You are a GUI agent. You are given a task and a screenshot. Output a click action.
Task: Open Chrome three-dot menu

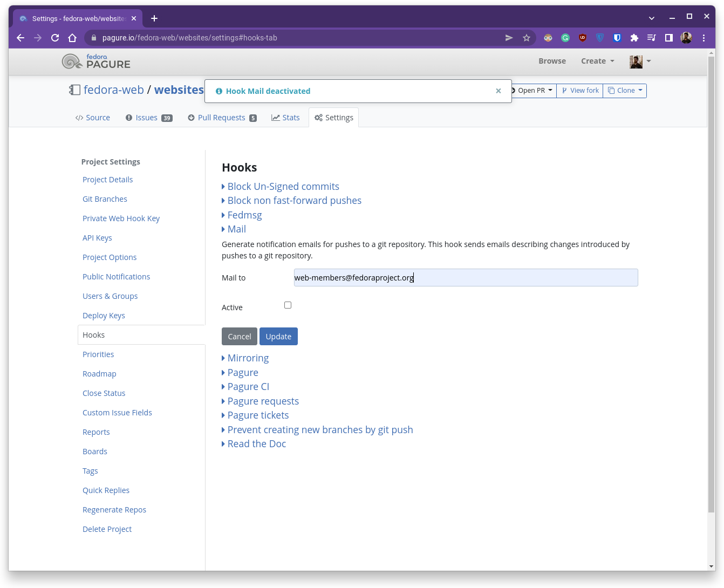click(703, 38)
